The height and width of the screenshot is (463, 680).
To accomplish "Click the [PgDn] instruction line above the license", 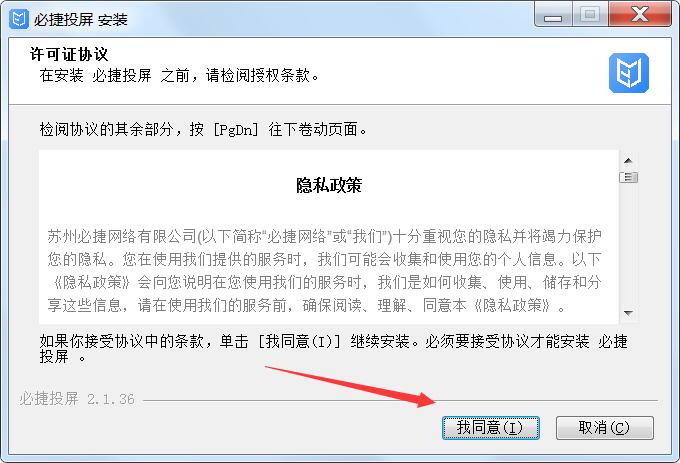I will (x=203, y=129).
